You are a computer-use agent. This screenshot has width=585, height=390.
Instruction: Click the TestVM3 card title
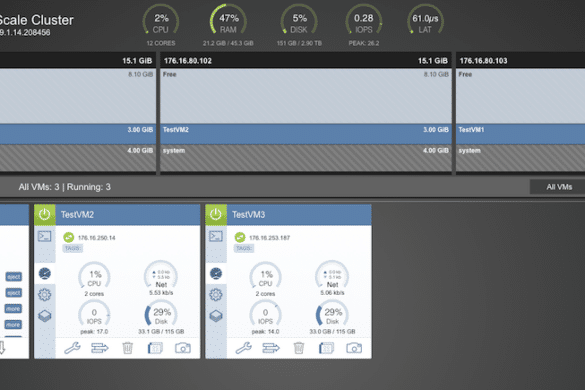249,215
